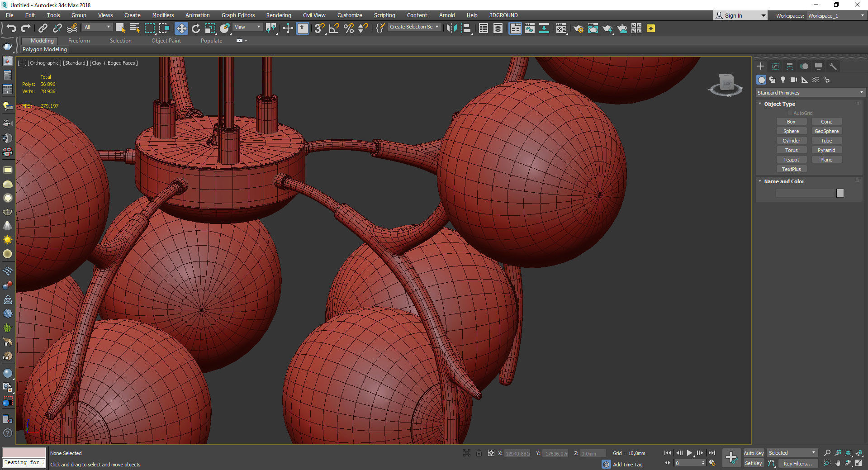Click the Teapot primitive button
Screen dimensions: 868x470
coord(791,160)
